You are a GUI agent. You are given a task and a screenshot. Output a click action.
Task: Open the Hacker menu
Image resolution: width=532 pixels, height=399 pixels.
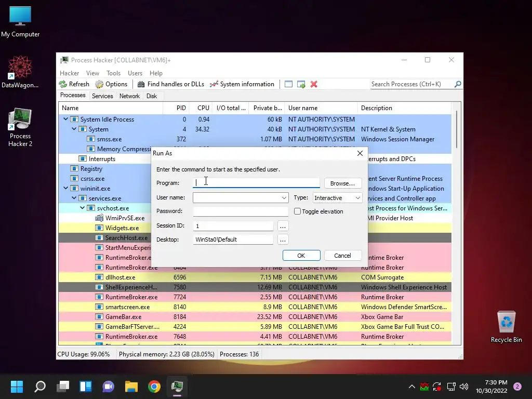[69, 73]
